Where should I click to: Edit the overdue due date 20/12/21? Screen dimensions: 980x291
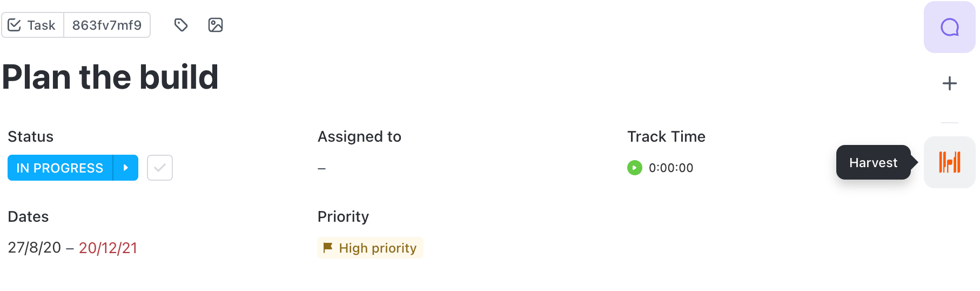[x=108, y=248]
